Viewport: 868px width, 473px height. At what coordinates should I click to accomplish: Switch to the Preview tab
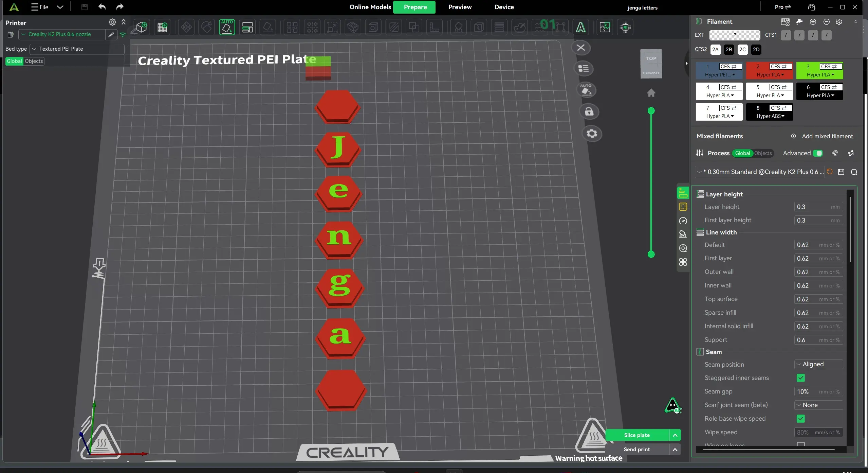(460, 7)
